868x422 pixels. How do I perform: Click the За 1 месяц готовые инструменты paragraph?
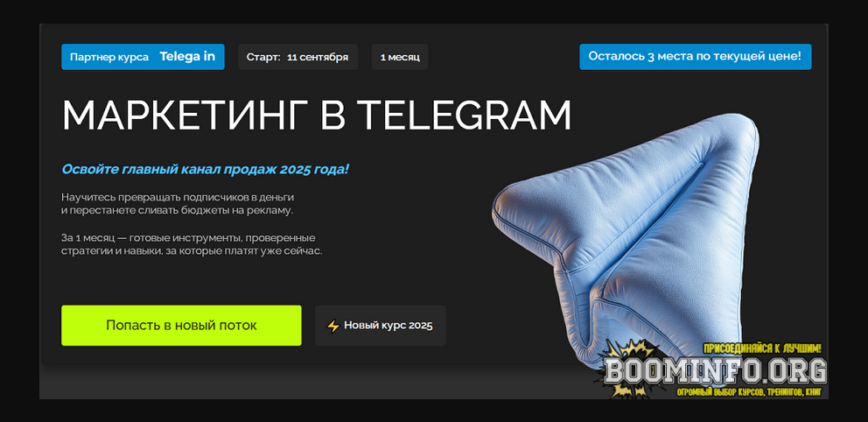pos(192,244)
